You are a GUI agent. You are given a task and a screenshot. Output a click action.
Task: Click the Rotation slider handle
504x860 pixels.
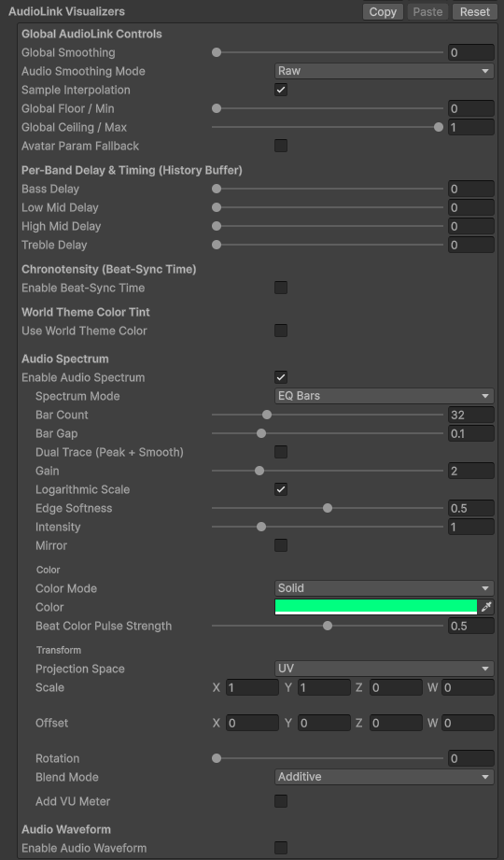[x=217, y=758]
